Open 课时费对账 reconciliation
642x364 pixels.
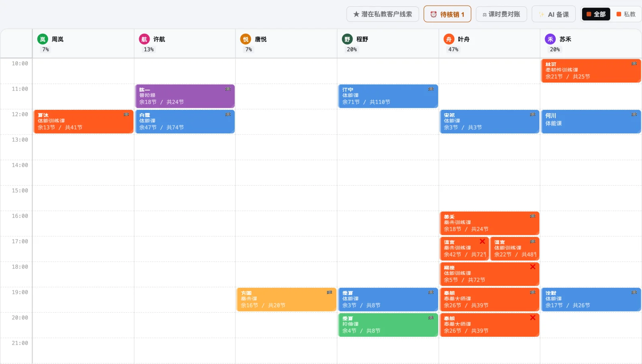tap(502, 14)
